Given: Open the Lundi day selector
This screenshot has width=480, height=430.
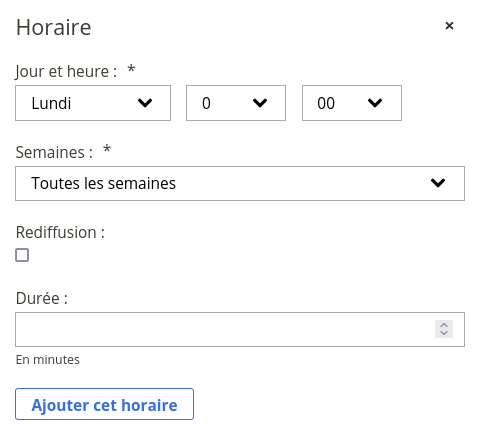Looking at the screenshot, I should tap(93, 103).
